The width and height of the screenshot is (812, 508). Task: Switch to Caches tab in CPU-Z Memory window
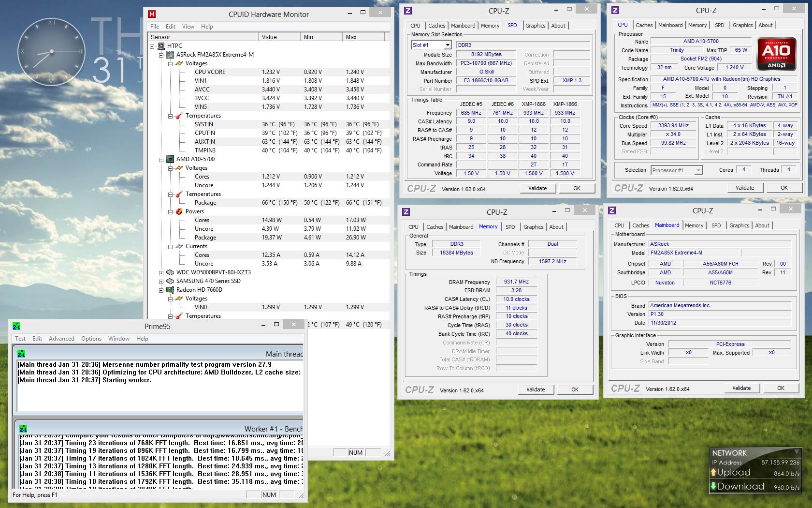pos(435,227)
